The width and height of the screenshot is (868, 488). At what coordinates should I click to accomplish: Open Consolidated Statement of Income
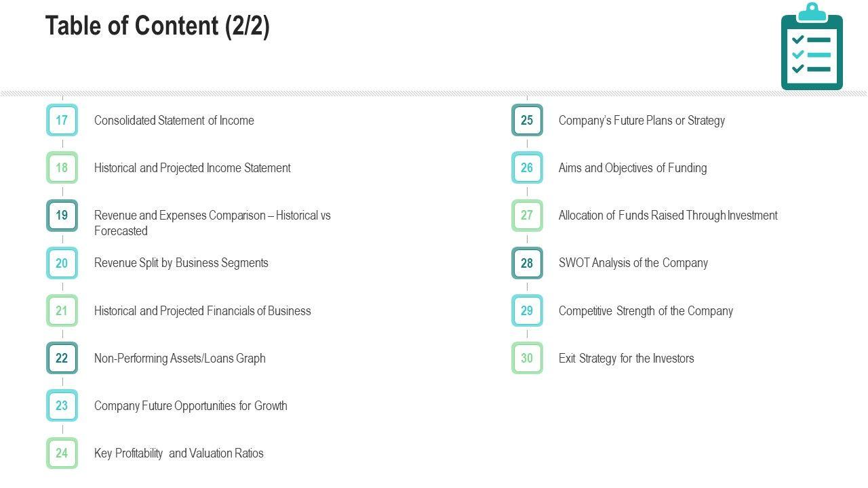(174, 121)
